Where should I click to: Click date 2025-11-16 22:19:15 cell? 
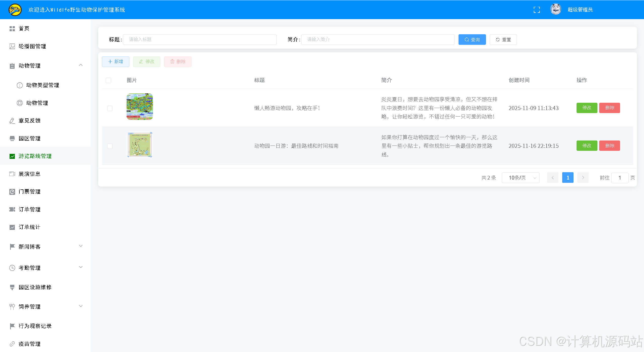534,146
